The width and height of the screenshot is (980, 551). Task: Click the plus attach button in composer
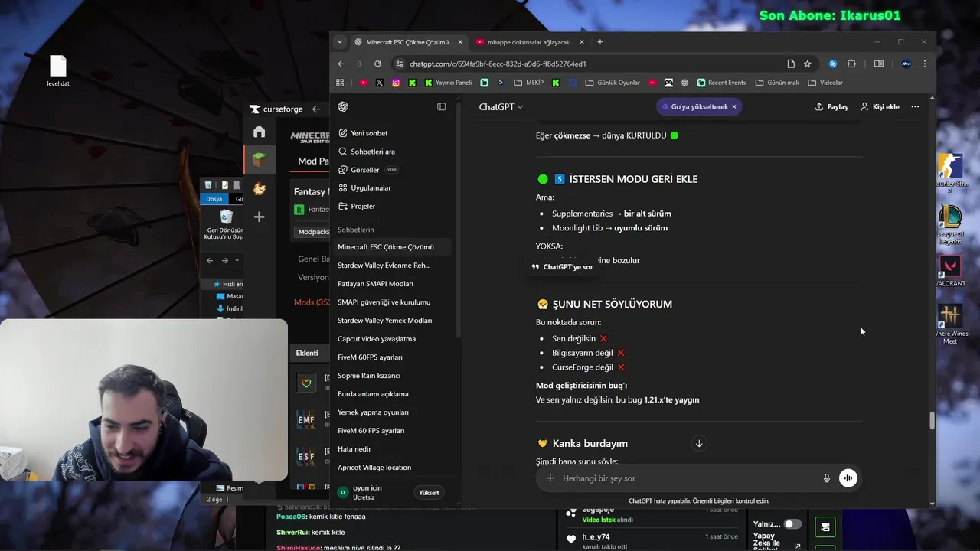[x=550, y=478]
